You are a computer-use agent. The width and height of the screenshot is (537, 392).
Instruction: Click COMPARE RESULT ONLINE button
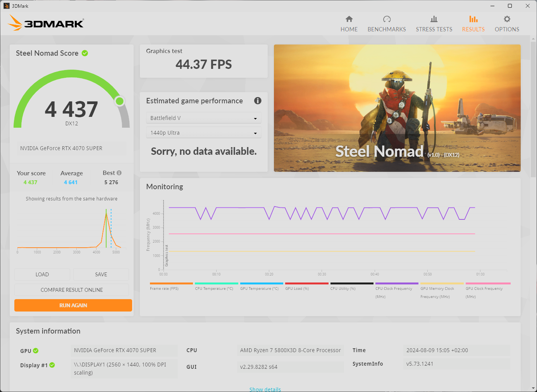click(72, 290)
